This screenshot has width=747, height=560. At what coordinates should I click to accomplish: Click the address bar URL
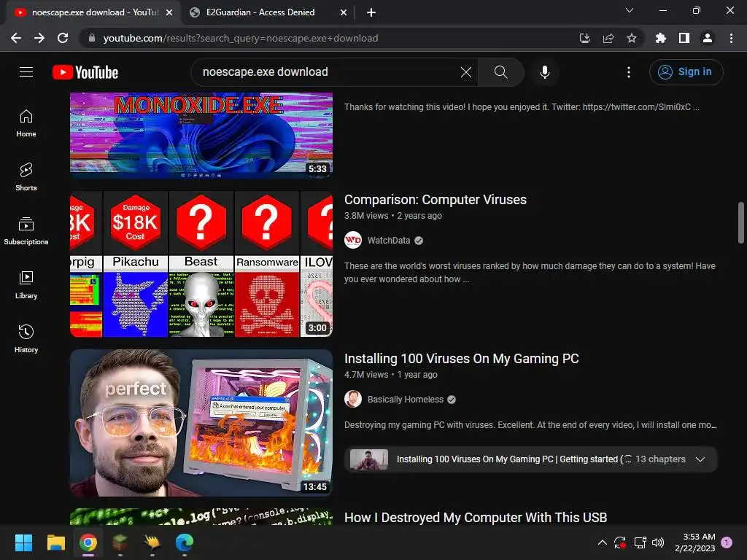pyautogui.click(x=241, y=38)
